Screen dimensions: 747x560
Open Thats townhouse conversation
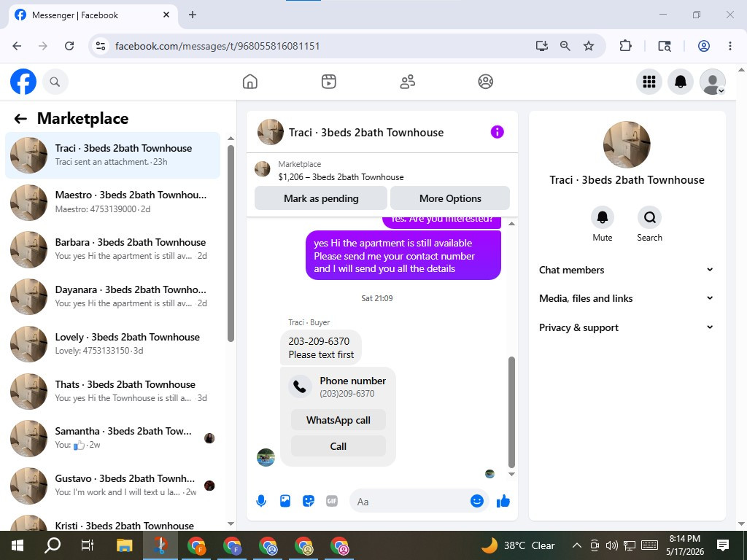click(x=112, y=392)
